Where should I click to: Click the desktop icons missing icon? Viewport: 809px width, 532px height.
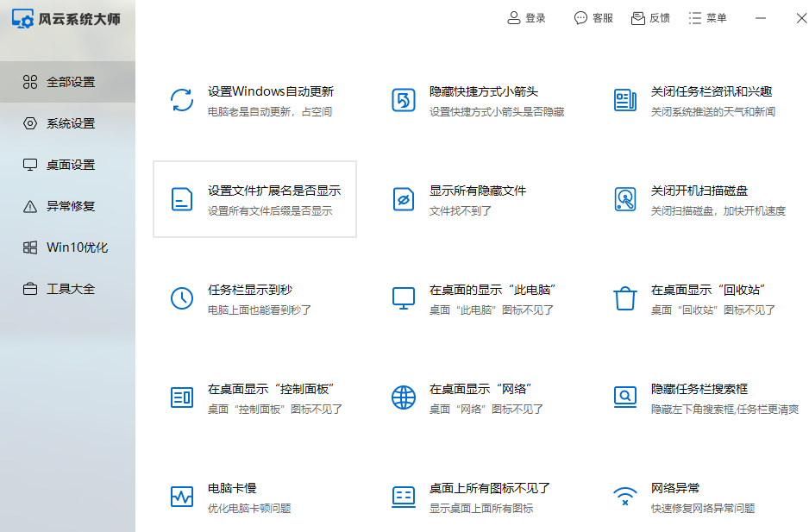(x=404, y=497)
